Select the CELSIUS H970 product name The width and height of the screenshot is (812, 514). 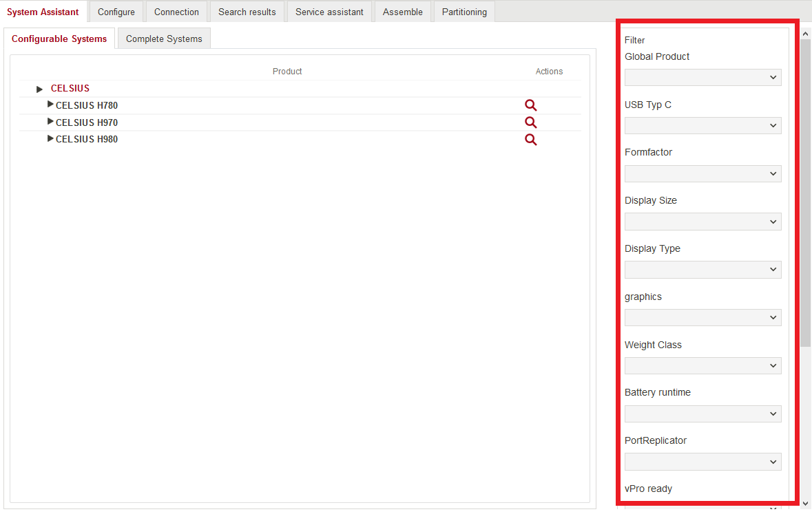point(87,122)
